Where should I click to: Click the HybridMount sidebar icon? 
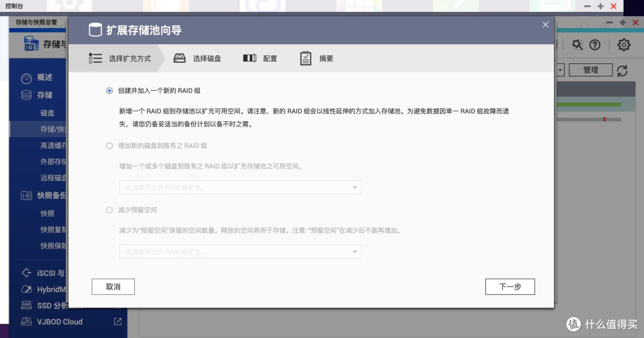[x=26, y=289]
